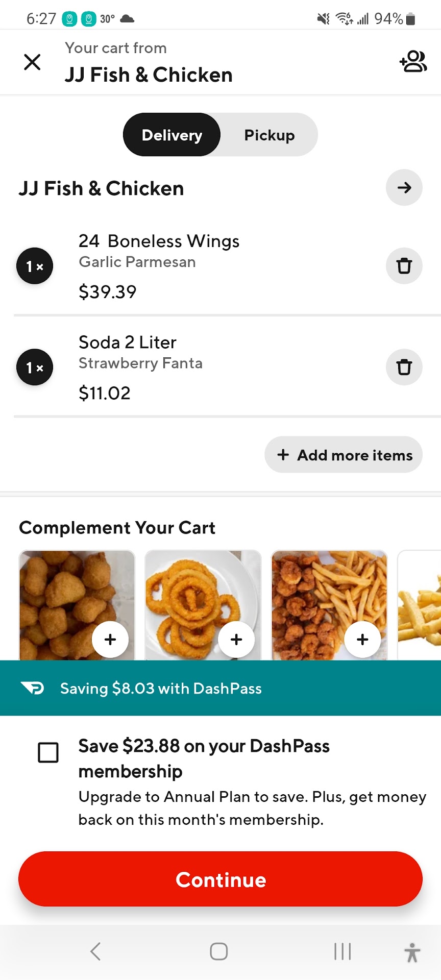Change quantity of Soda 2 Liter
Screen dimensions: 441x980
click(35, 367)
